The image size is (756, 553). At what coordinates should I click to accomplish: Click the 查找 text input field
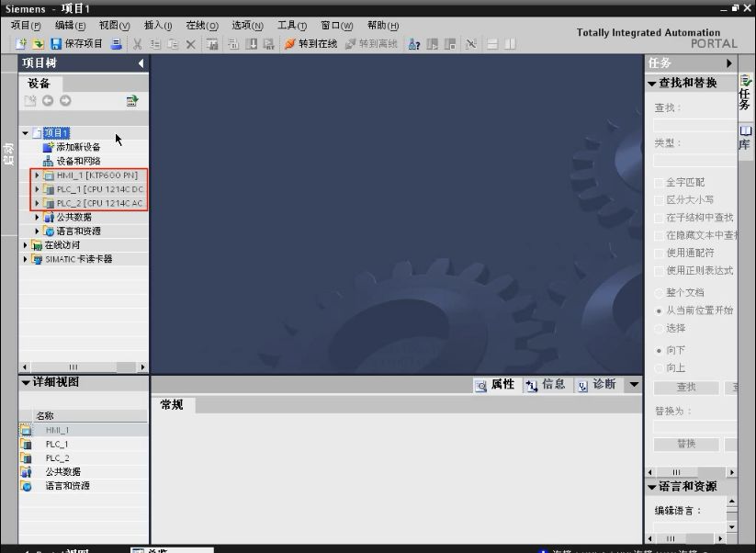click(x=695, y=125)
